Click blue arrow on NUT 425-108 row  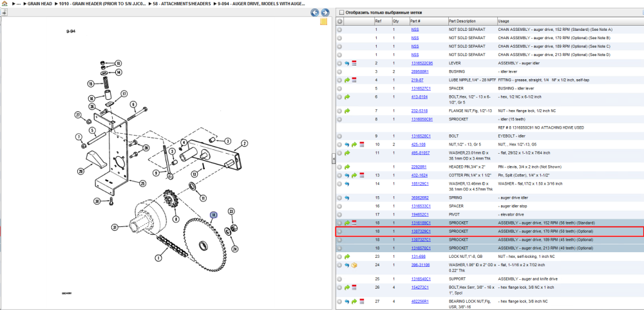347,144
